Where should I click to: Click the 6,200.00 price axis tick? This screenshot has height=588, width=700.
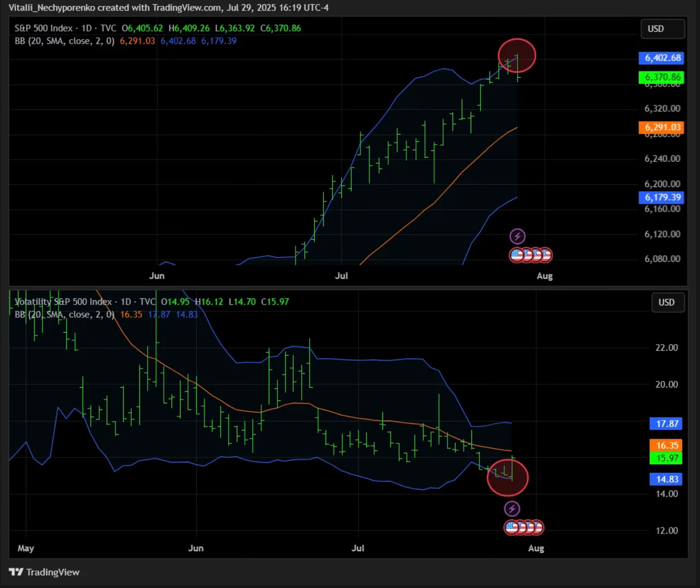pos(662,184)
